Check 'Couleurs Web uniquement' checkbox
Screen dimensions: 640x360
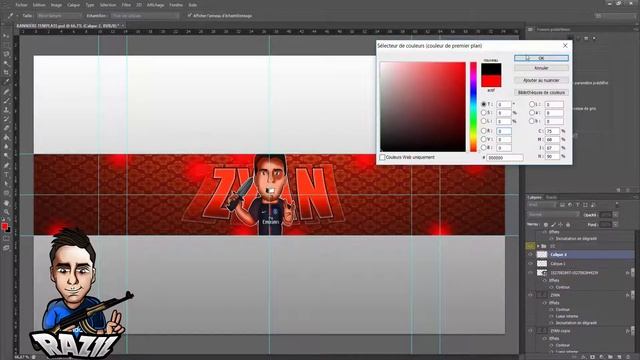pos(382,157)
